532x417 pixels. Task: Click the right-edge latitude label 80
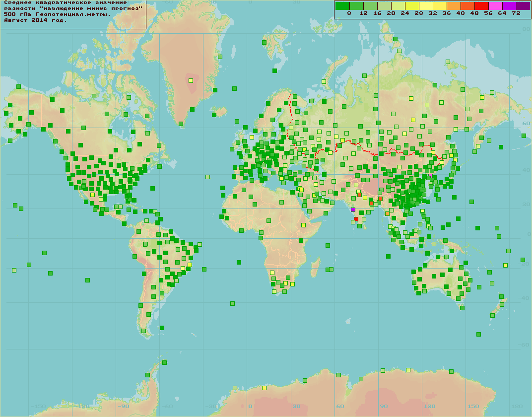click(526, 29)
